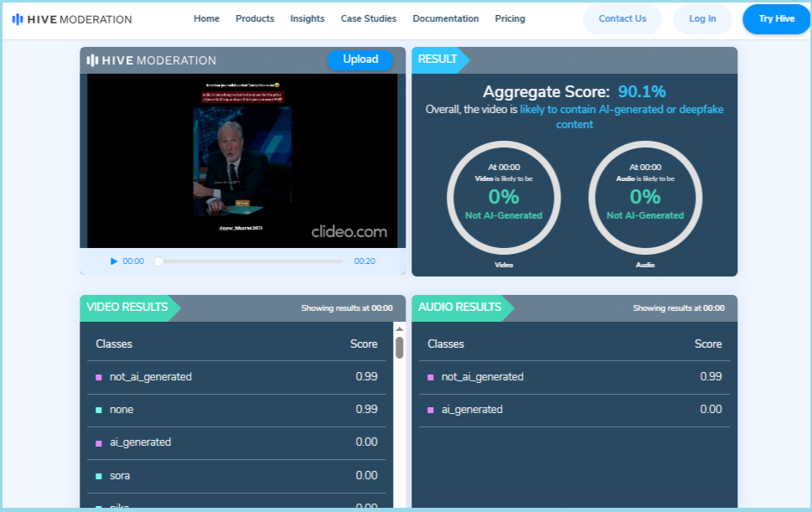Click the pink marker beside audio ai_generated

(431, 410)
